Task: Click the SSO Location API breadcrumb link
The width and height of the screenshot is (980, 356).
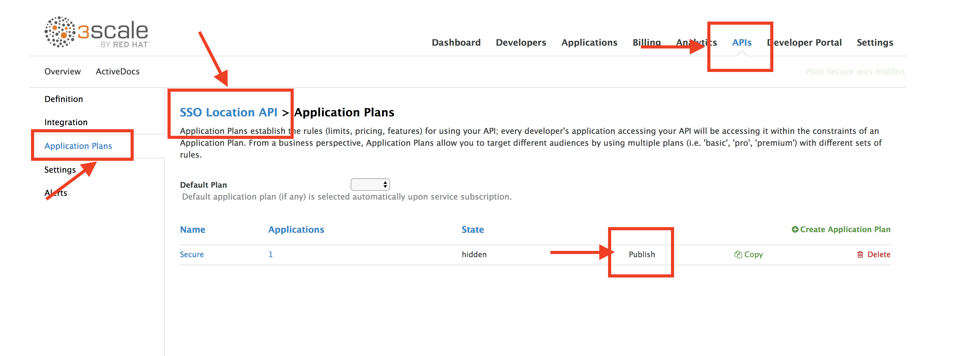Action: (229, 112)
